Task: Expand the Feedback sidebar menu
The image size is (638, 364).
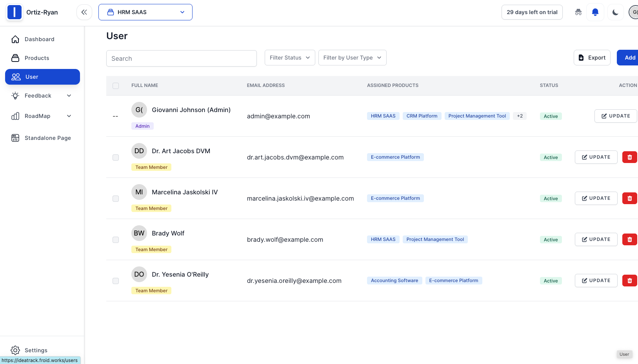Action: (x=42, y=96)
